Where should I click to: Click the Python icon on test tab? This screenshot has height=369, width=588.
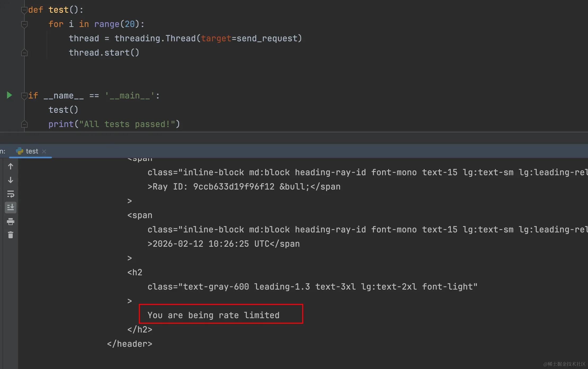(20, 151)
